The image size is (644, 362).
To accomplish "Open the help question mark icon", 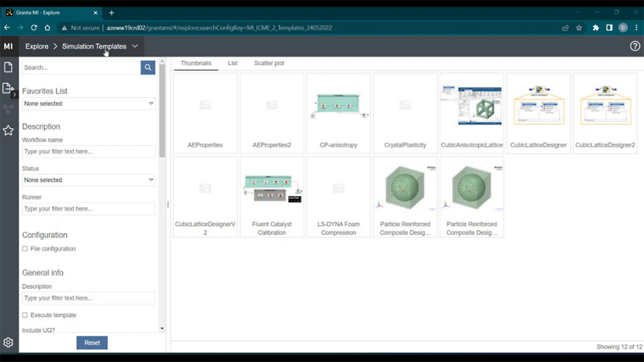I will coord(635,46).
